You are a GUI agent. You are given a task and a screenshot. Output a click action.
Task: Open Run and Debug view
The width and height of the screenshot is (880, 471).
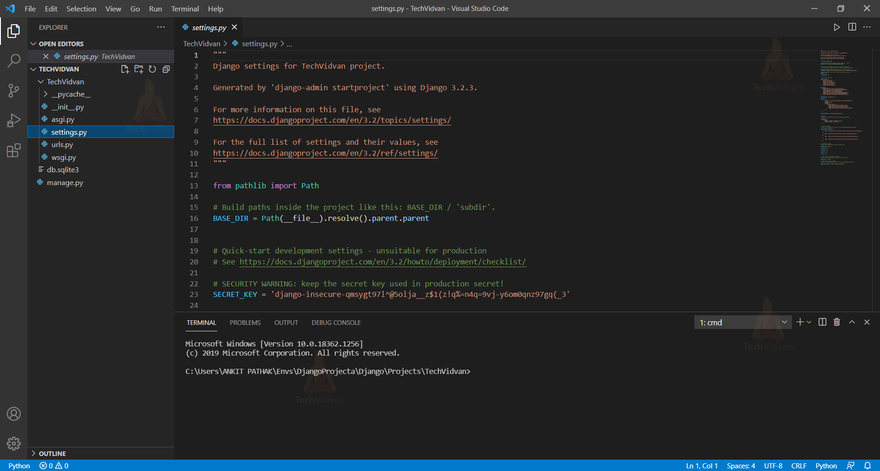14,121
